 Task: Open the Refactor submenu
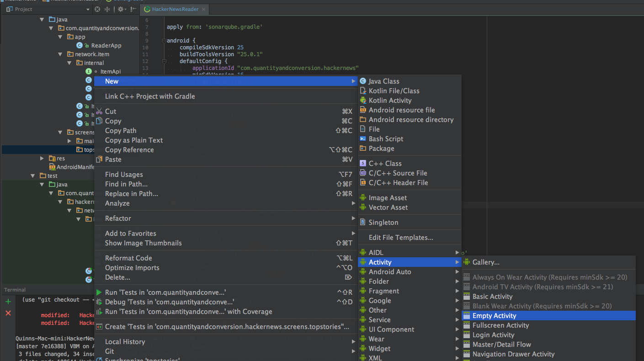pyautogui.click(x=226, y=218)
